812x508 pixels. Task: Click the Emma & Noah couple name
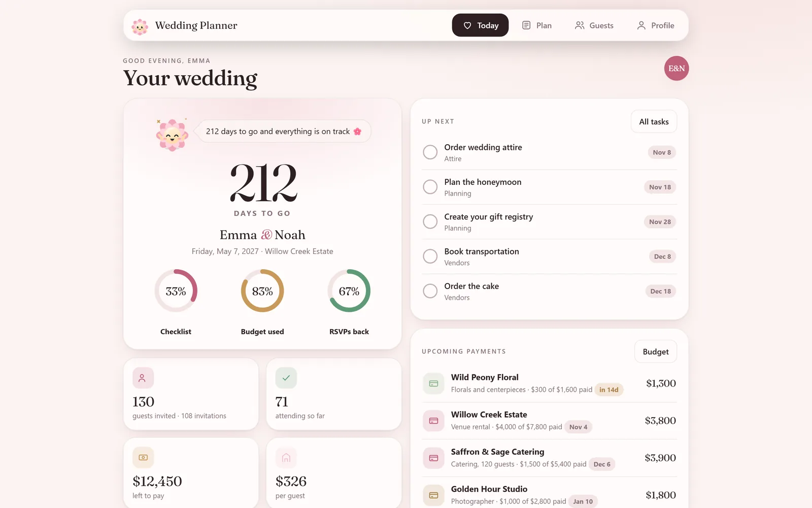click(262, 235)
